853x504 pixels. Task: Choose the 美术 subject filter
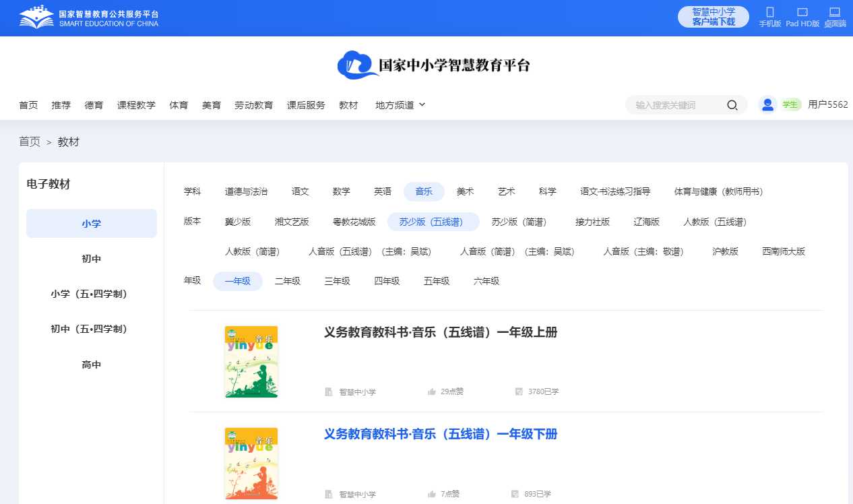coord(466,191)
